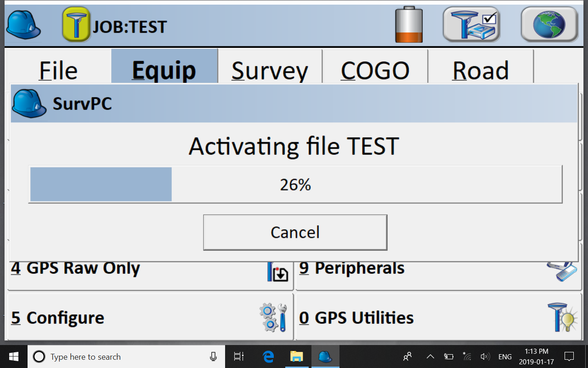This screenshot has height=368, width=588.
Task: Click the volume speaker tray icon
Action: pyautogui.click(x=485, y=356)
